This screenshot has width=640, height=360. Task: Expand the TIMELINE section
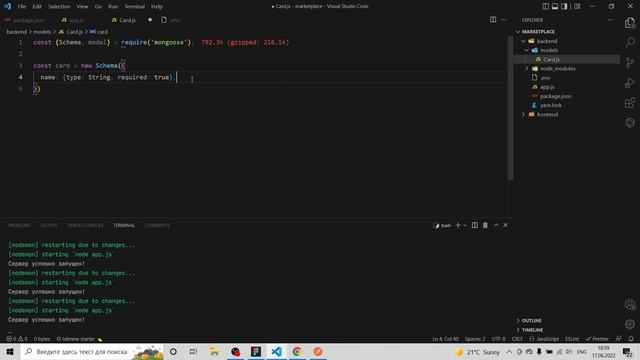click(x=532, y=330)
